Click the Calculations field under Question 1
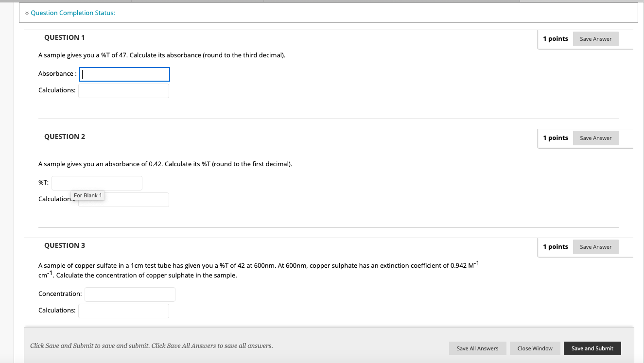Viewport: 644px width, 363px height. 123,90
